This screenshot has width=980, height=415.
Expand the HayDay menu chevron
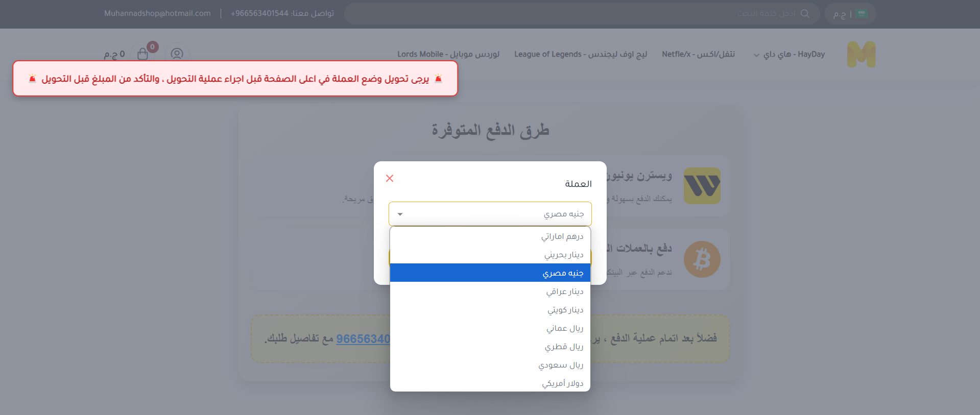tap(756, 55)
